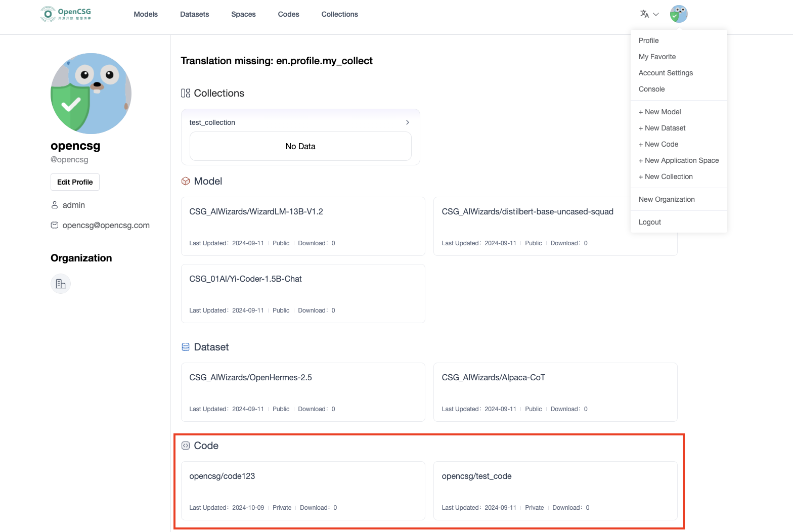Screen dimensions: 793x532
Task: Click the Model cube icon
Action: (x=186, y=181)
